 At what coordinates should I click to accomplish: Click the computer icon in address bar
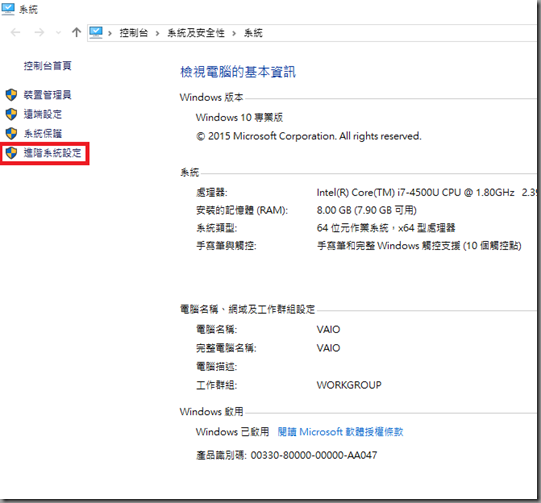pos(96,32)
